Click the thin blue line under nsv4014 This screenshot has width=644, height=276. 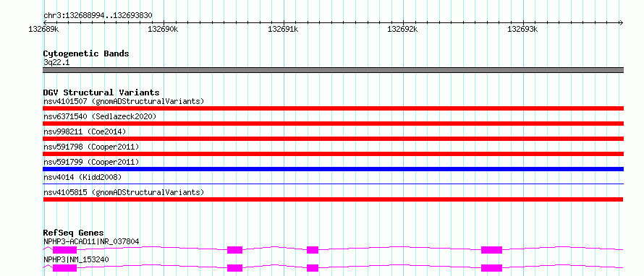(x=333, y=184)
